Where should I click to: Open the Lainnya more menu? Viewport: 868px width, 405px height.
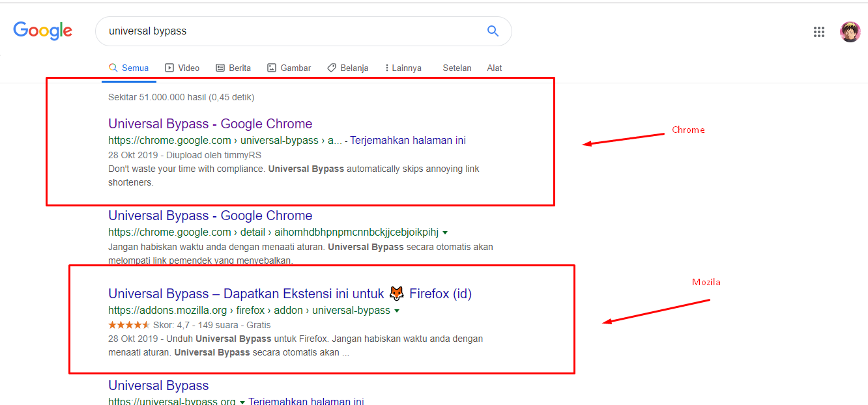403,68
